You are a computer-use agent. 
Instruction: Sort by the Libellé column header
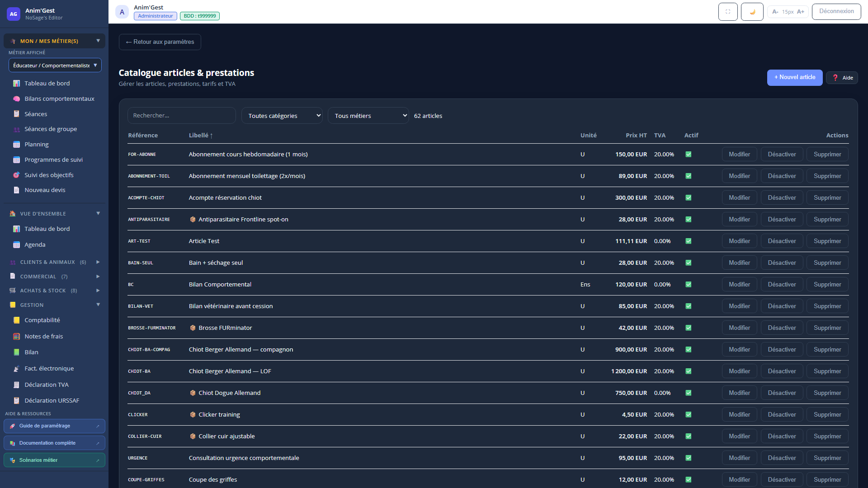point(201,135)
